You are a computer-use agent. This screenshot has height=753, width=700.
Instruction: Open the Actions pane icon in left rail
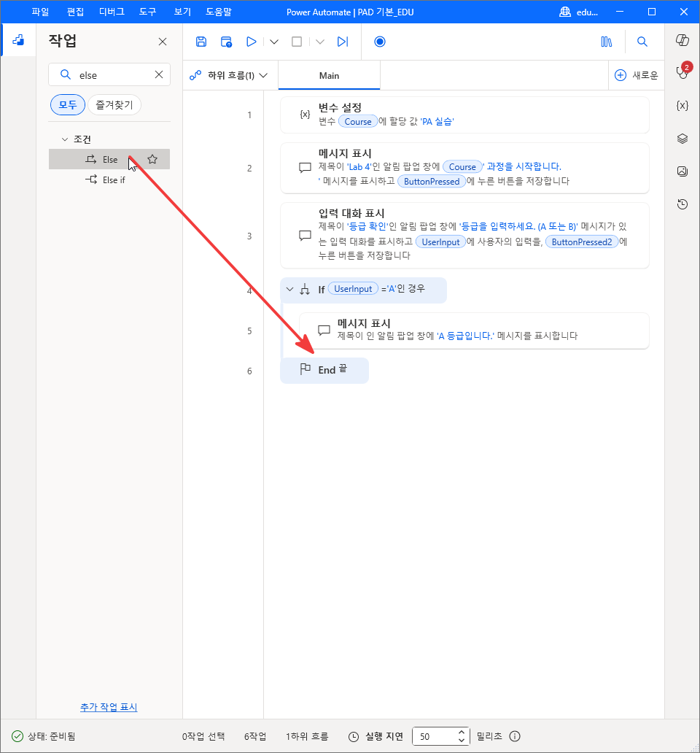tap(18, 40)
